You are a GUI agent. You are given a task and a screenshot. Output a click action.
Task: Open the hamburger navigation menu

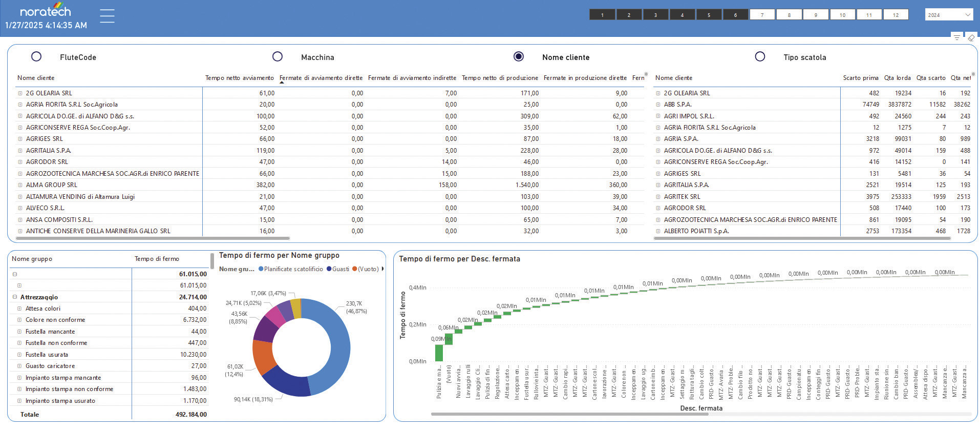(107, 16)
